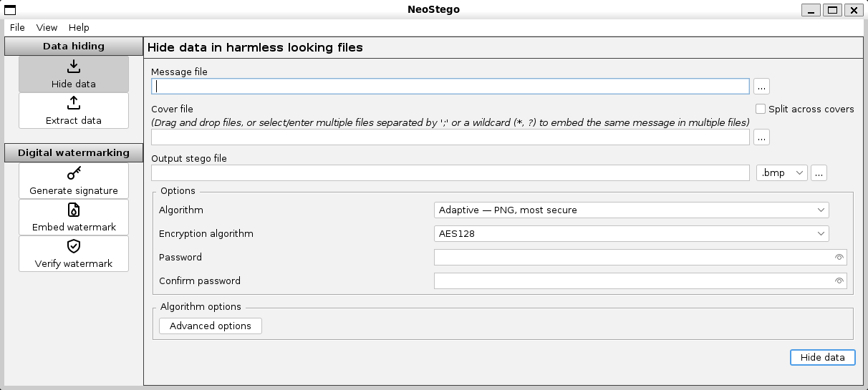The height and width of the screenshot is (390, 868).
Task: Click the Data hiding section header
Action: click(x=74, y=47)
